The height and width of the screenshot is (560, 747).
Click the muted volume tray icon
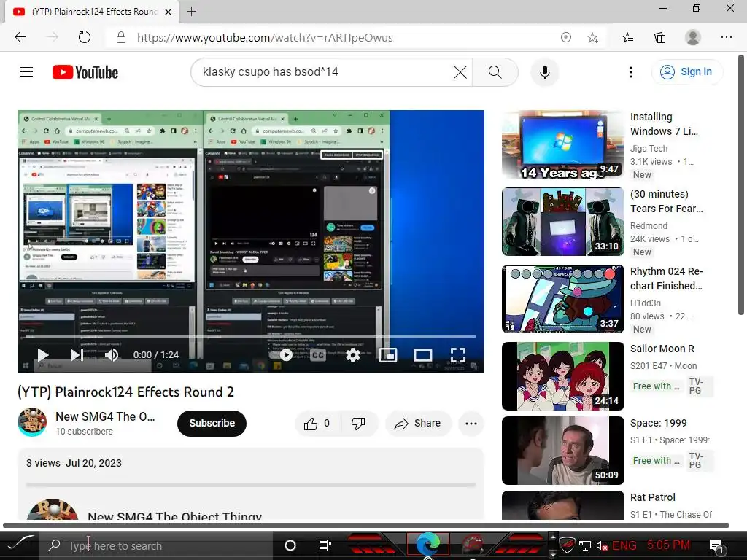pos(602,545)
